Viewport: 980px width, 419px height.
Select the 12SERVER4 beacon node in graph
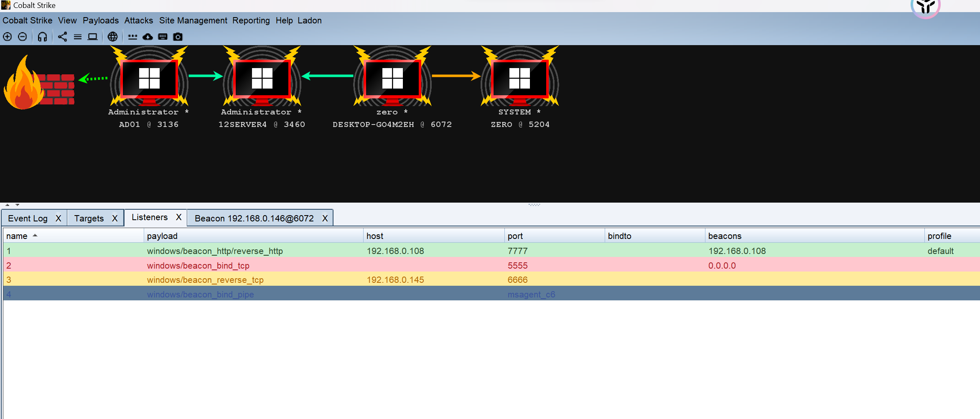(262, 79)
